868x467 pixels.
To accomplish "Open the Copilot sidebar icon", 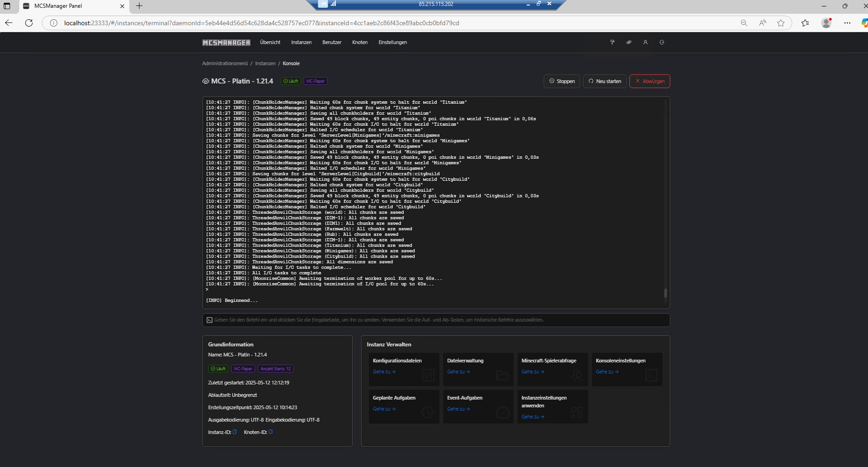I will pyautogui.click(x=864, y=23).
